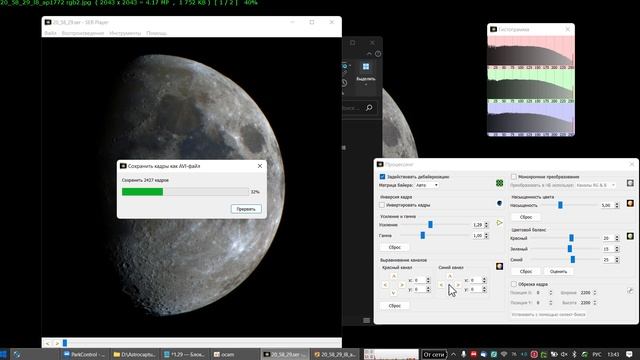
Task: Nudge the blue channel up
Action: click(x=450, y=276)
